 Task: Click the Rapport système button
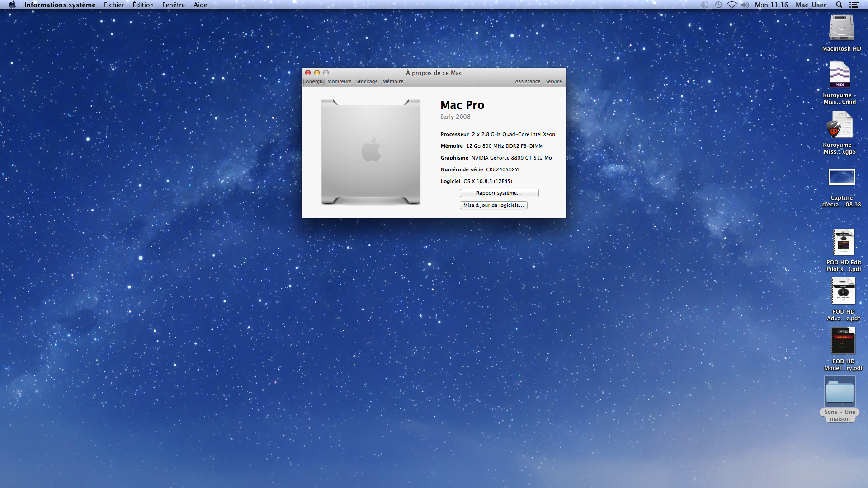pos(499,193)
